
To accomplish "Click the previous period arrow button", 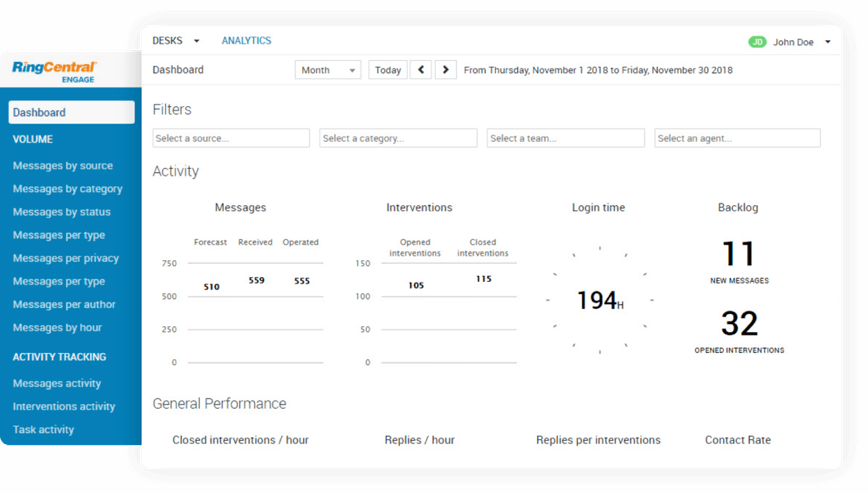I will (421, 70).
